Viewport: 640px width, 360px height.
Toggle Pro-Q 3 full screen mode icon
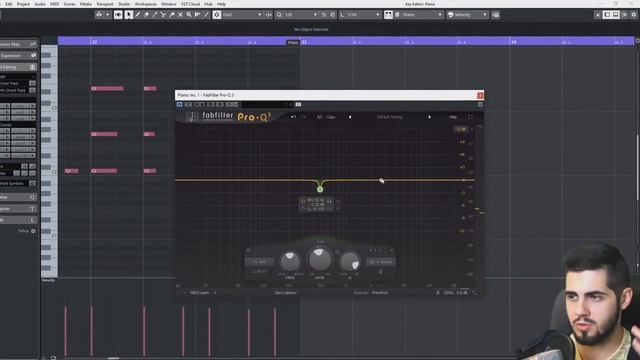471,117
